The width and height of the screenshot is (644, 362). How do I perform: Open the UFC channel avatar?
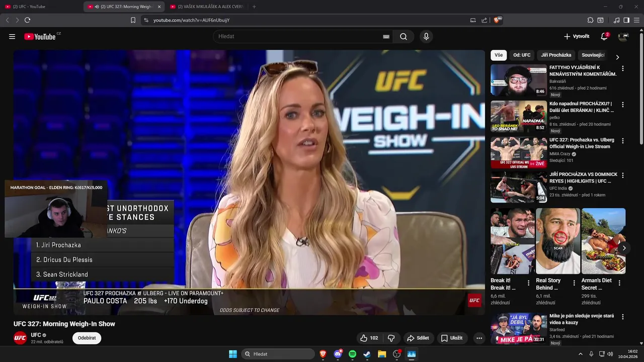coord(20,338)
